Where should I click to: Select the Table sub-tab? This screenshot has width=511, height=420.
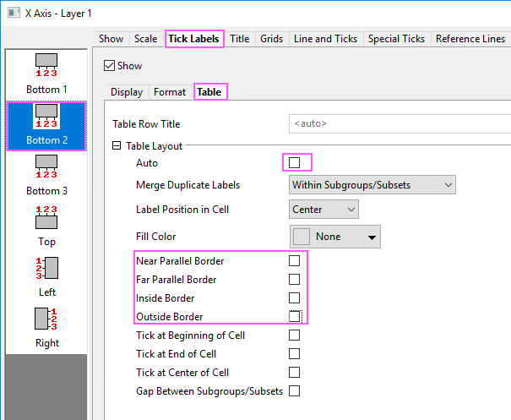(x=209, y=92)
